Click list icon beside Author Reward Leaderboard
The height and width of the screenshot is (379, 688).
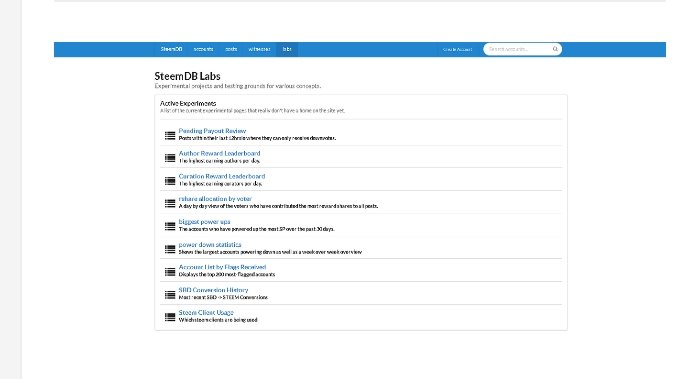(170, 158)
